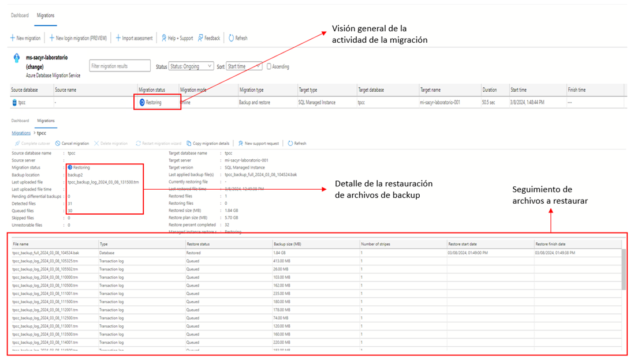This screenshot has height=364, width=634.
Task: Open Help + Support
Action: click(177, 38)
